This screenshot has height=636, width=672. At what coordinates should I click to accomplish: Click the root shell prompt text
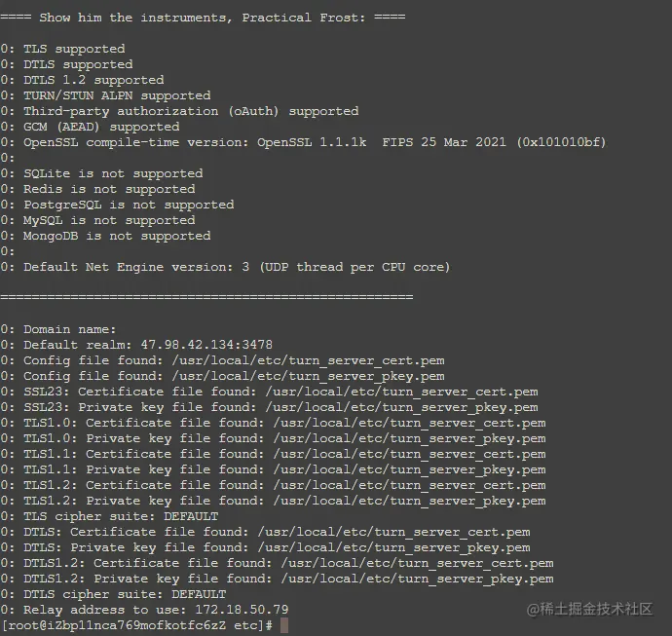pyautogui.click(x=137, y=625)
